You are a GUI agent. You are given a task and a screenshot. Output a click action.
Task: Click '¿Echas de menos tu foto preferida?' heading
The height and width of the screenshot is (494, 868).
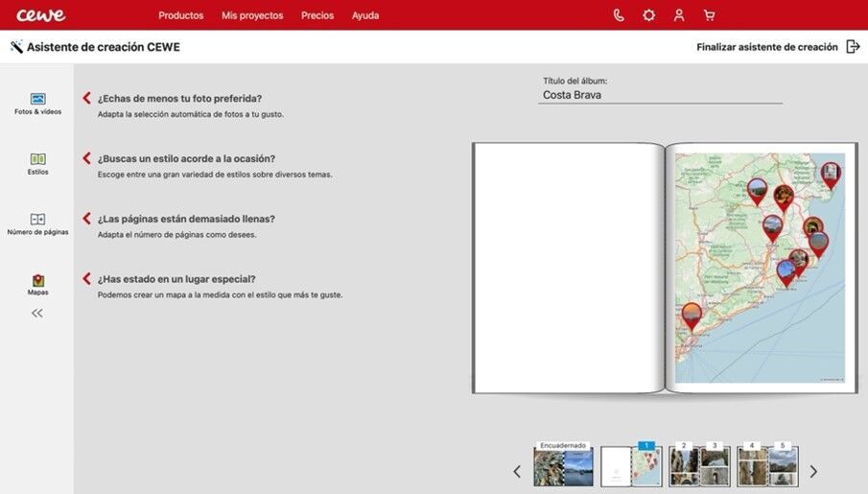point(179,98)
